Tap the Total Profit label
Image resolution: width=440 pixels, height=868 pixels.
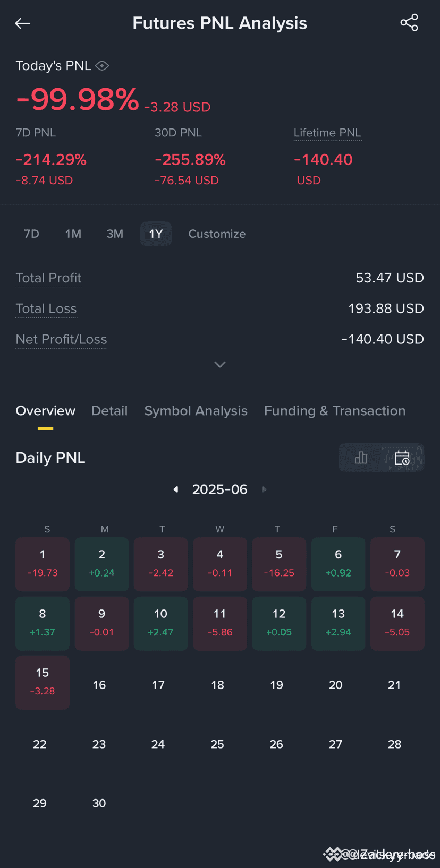click(48, 278)
